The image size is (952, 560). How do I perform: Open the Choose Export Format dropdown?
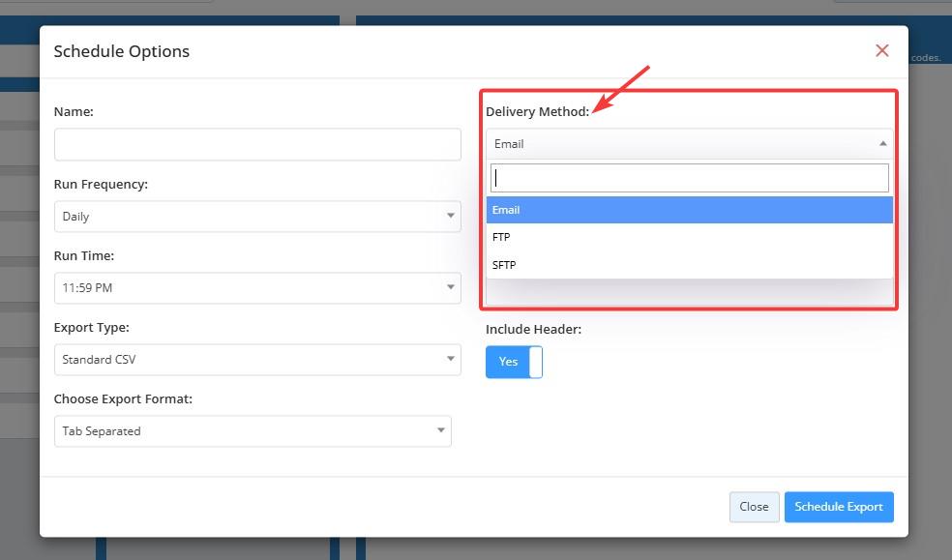253,431
